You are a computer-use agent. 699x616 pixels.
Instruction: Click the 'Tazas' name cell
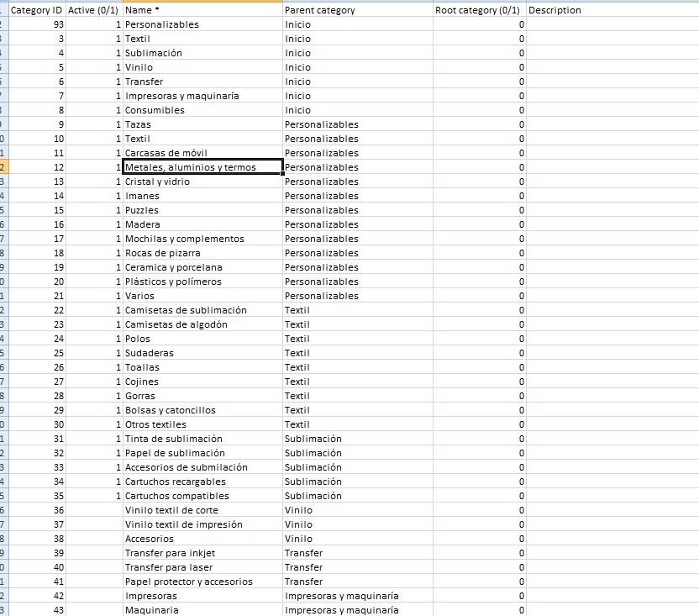click(202, 124)
